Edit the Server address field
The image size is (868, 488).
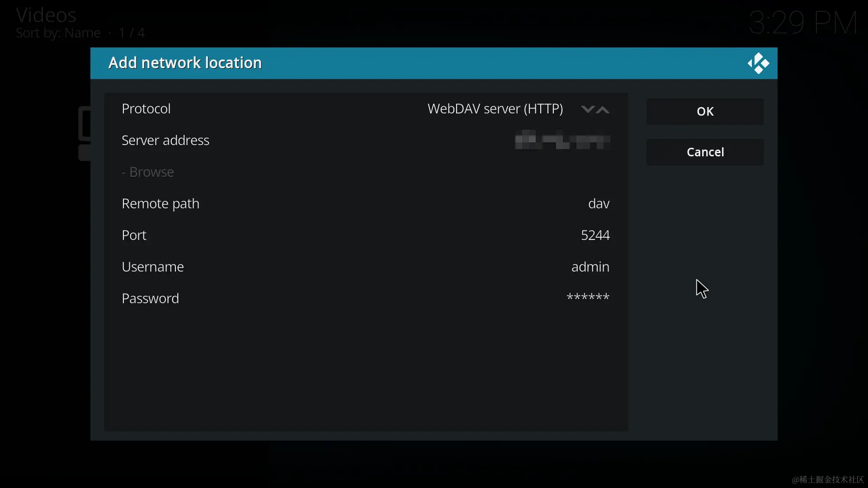tap(165, 141)
